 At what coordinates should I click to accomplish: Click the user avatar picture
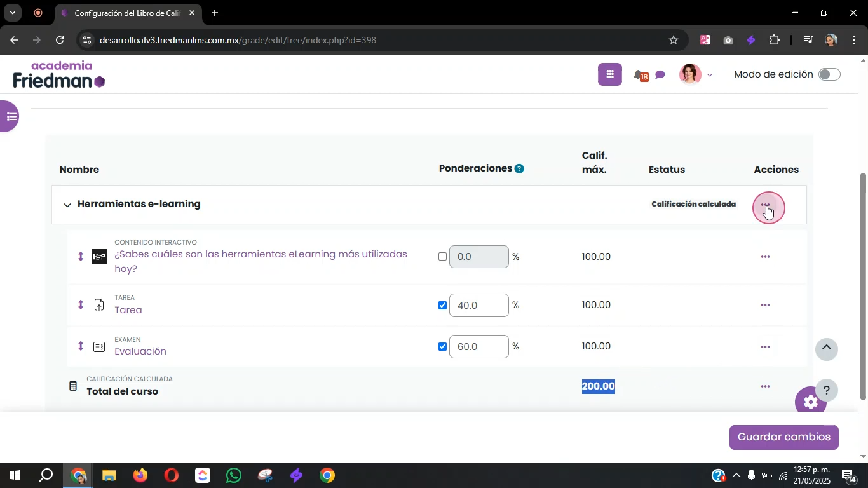(690, 74)
